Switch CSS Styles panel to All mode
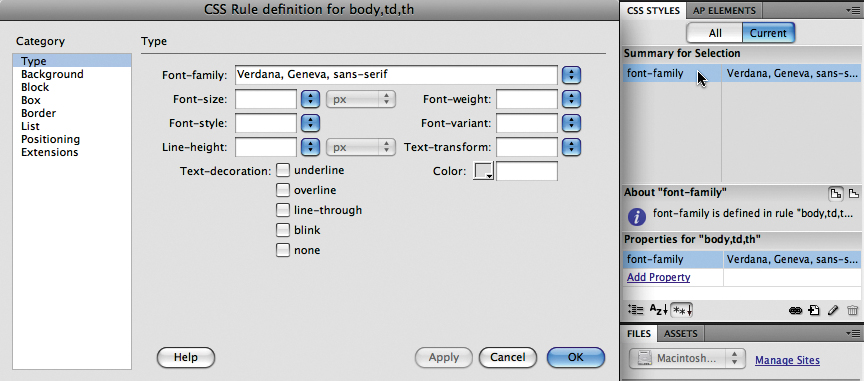Image resolution: width=864 pixels, height=381 pixels. [715, 33]
